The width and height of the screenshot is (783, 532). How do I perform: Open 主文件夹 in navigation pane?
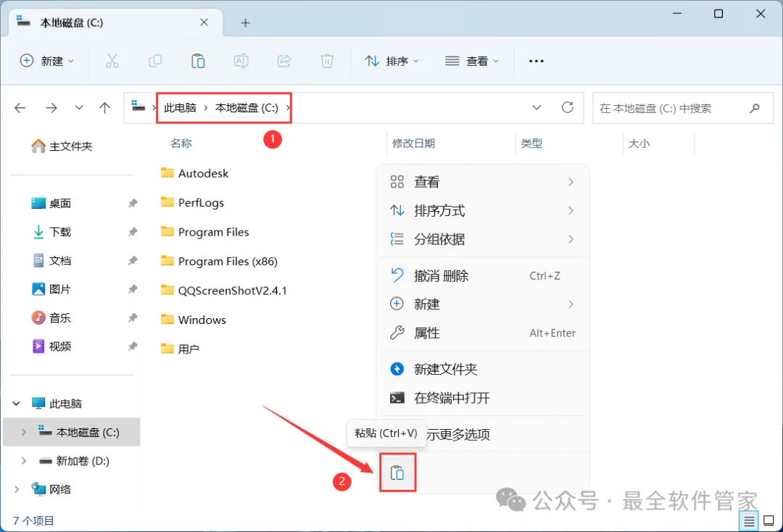[x=62, y=146]
